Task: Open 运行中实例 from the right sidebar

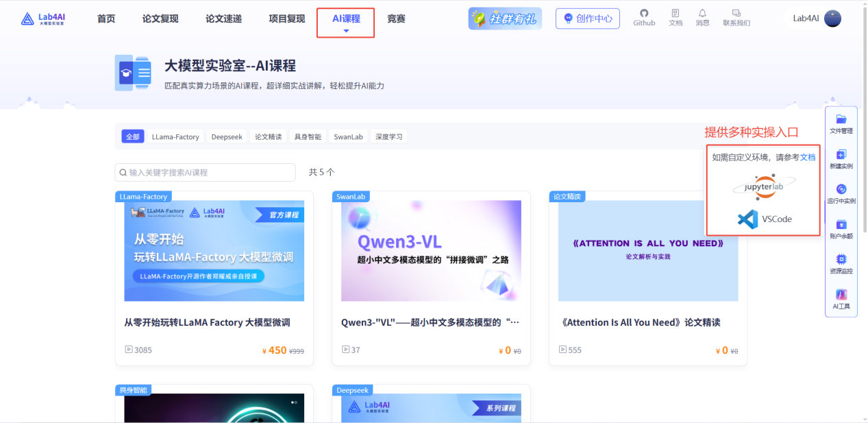Action: tap(841, 193)
